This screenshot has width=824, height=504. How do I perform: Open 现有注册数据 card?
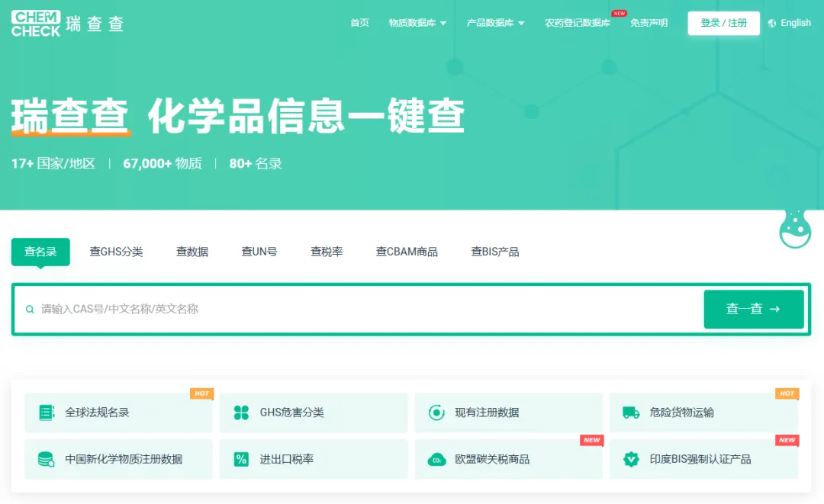click(x=508, y=413)
